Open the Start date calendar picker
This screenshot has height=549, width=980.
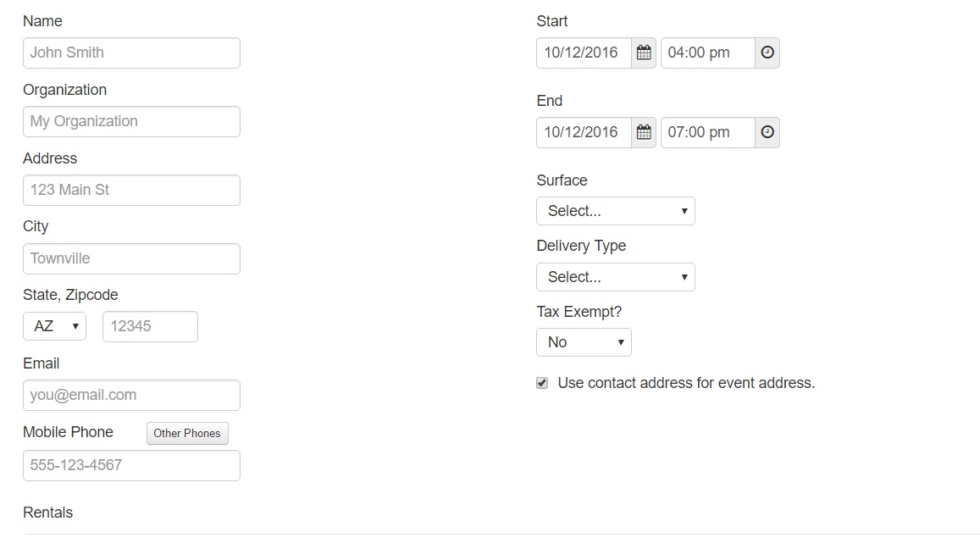click(644, 53)
